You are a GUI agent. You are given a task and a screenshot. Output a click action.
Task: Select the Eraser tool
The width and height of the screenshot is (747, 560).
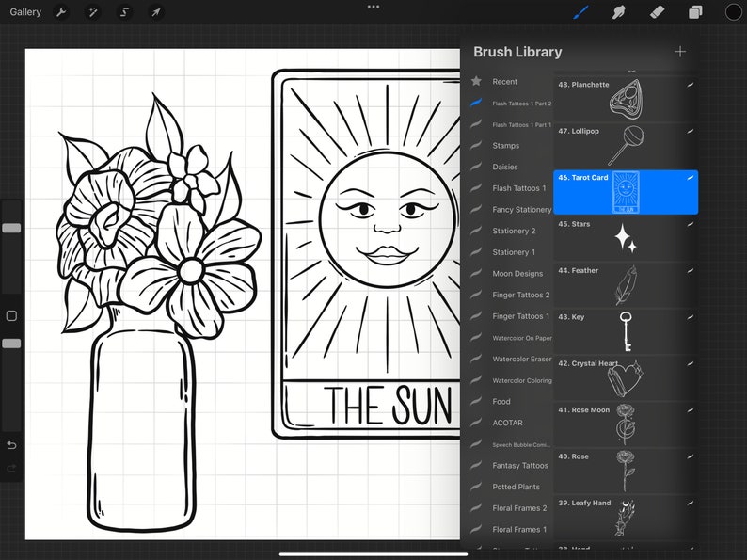[x=657, y=12]
